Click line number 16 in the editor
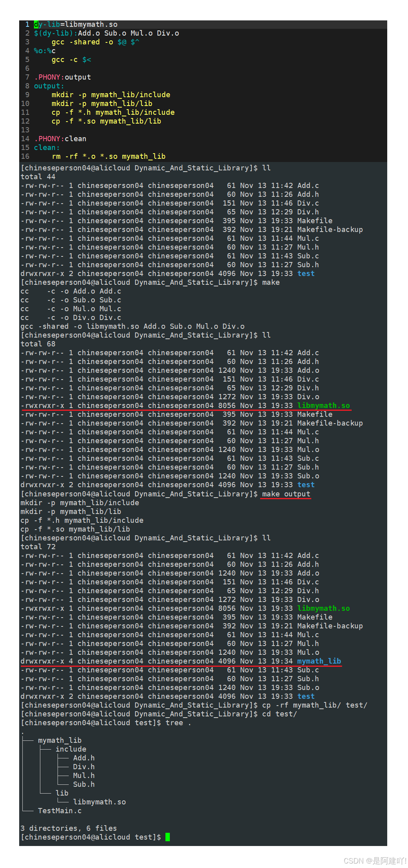The image size is (408, 868). [x=25, y=156]
